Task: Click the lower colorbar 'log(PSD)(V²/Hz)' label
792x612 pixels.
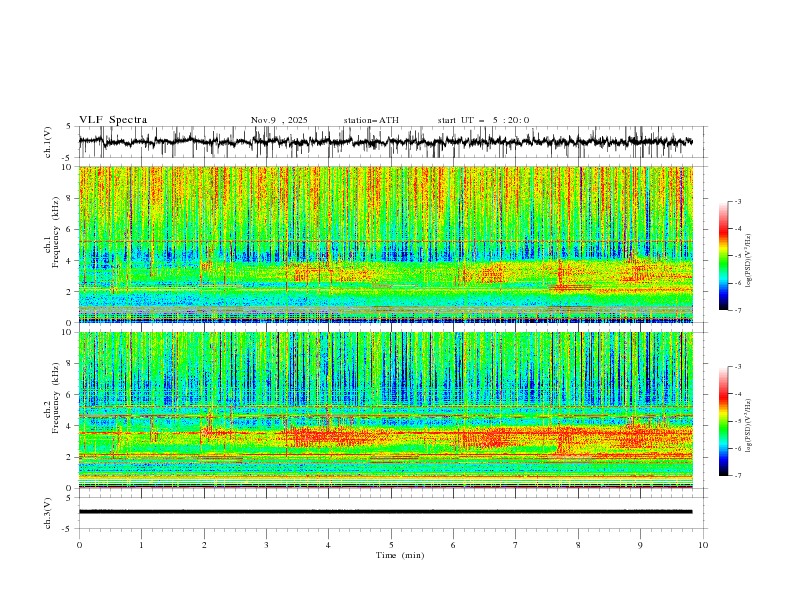Action: (749, 425)
